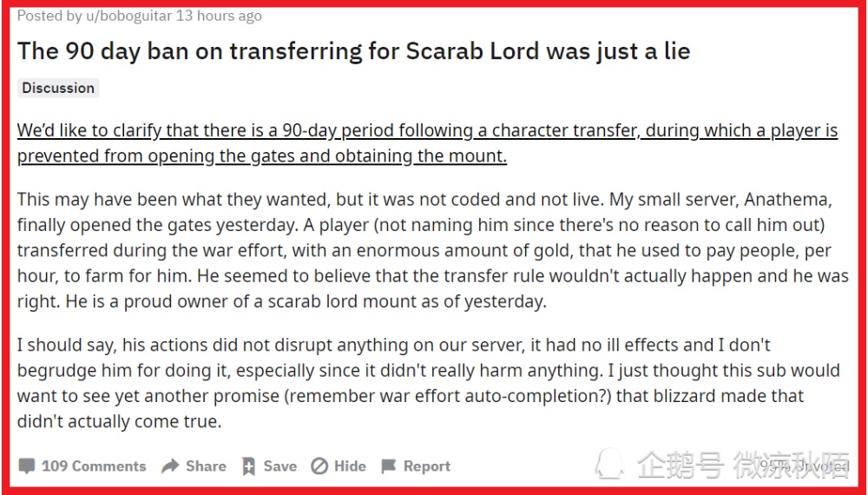868x495 pixels.
Task: Open the u/boboguitar user profile
Action: [x=129, y=16]
